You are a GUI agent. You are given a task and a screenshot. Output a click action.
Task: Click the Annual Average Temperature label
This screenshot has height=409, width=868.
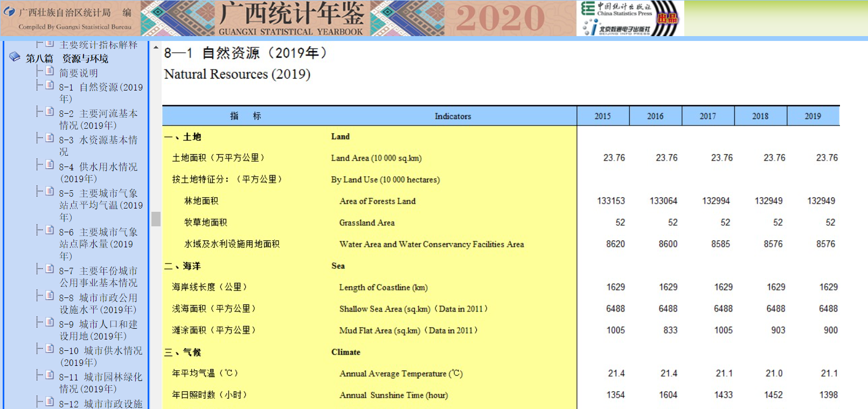point(401,373)
